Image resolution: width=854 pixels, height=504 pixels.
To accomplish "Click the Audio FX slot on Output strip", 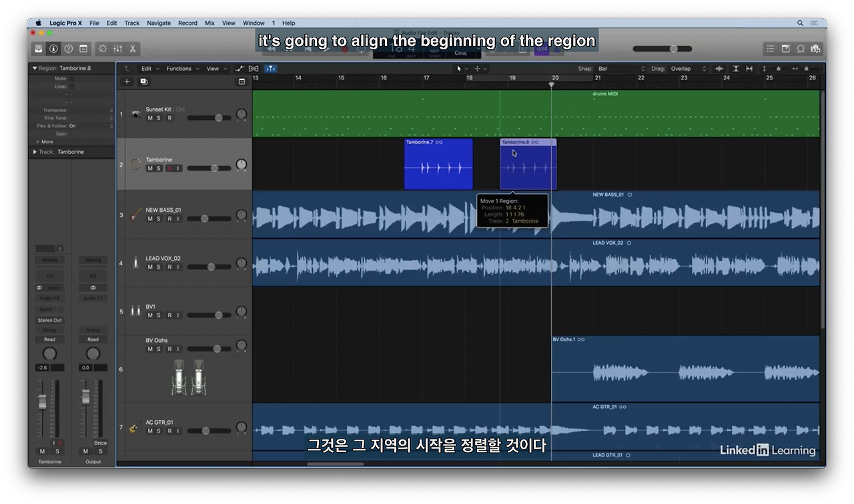I will tap(93, 298).
